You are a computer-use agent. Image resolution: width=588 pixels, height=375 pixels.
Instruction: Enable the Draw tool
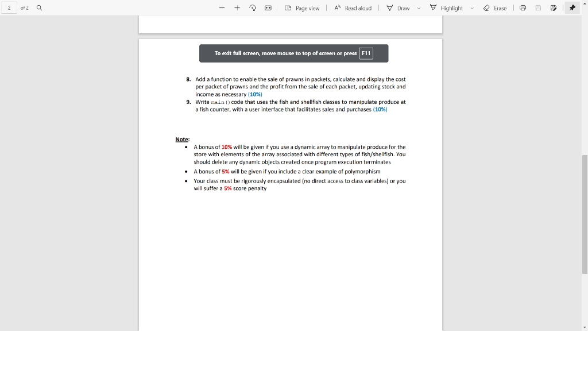[x=397, y=7]
